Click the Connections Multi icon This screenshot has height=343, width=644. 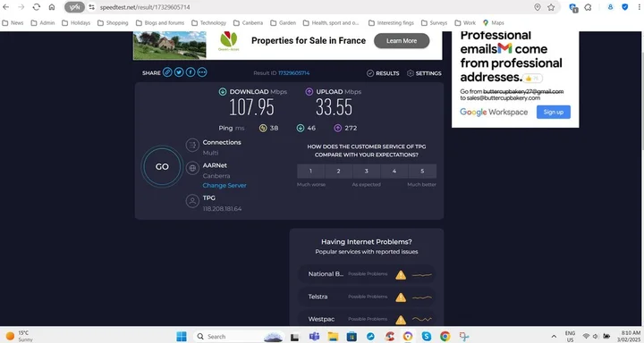point(192,145)
